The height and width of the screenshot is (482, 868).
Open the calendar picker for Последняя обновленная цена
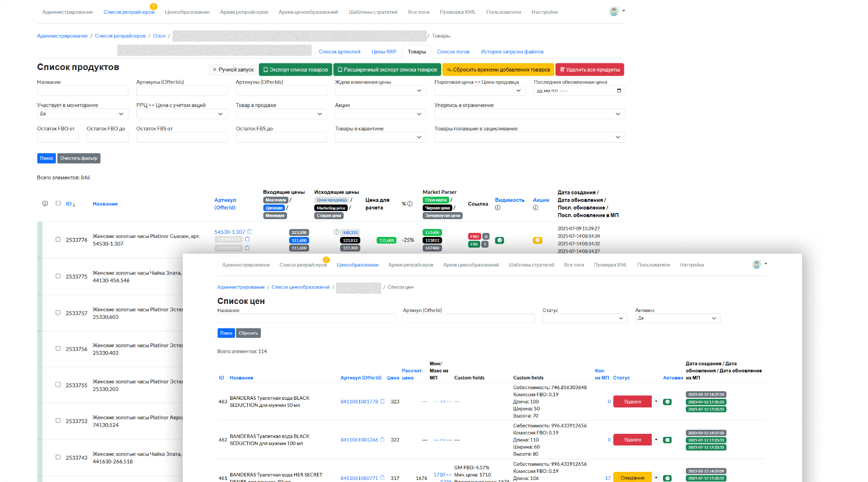[x=619, y=91]
